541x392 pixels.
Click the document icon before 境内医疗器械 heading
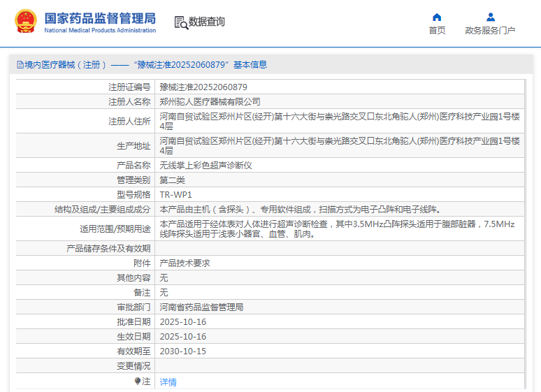(19, 65)
